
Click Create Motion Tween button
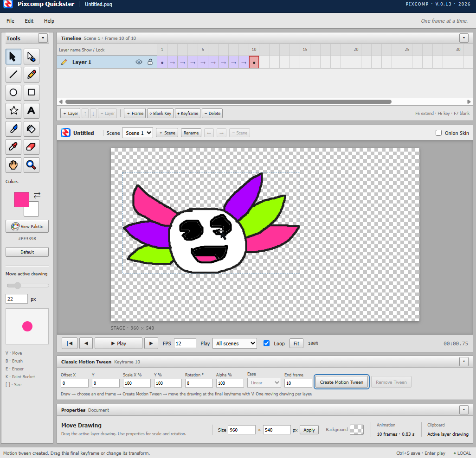[341, 382]
